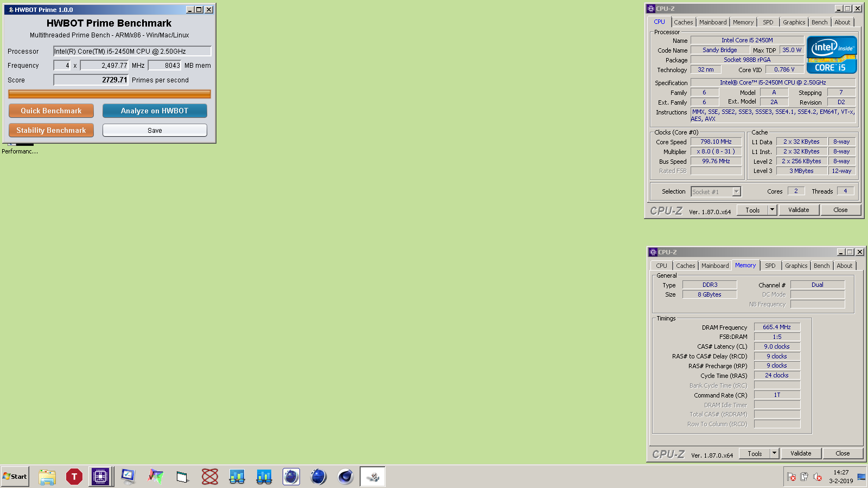This screenshot has width=868, height=488.
Task: Click the power plug tray icon
Action: pos(805,477)
